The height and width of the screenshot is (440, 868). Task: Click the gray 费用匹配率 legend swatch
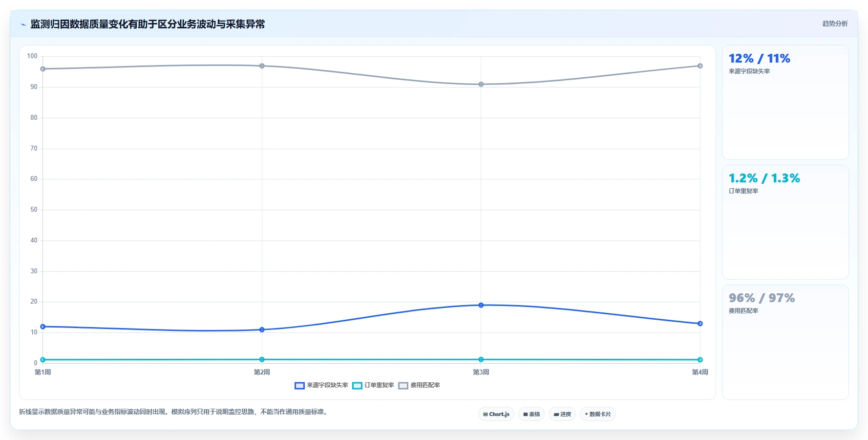tap(403, 386)
